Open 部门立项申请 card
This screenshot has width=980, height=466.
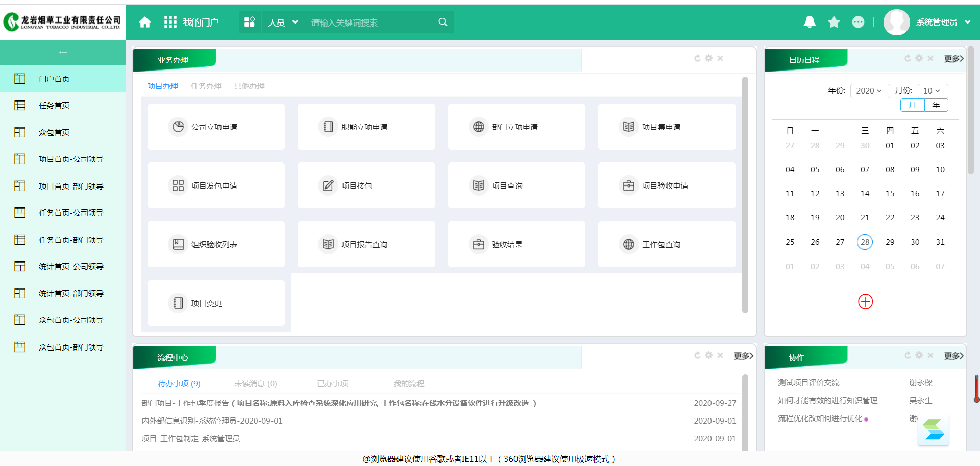(x=517, y=127)
